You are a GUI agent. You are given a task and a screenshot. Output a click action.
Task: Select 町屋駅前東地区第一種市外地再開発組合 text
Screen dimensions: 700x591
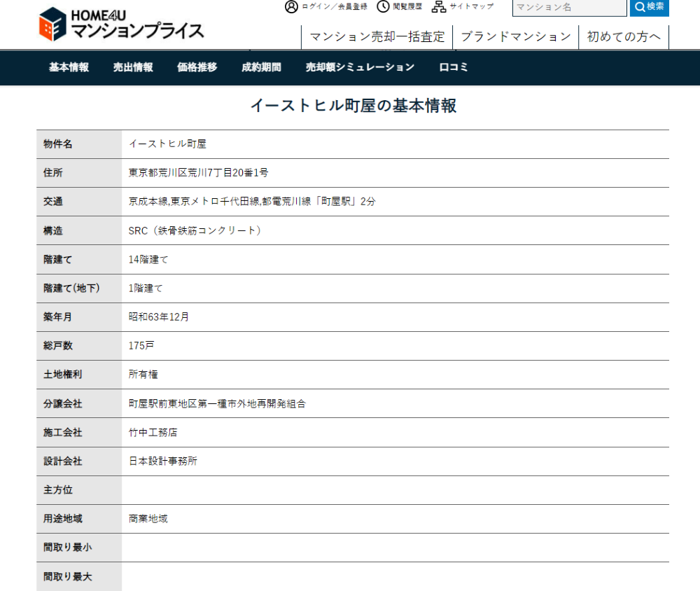pyautogui.click(x=217, y=404)
